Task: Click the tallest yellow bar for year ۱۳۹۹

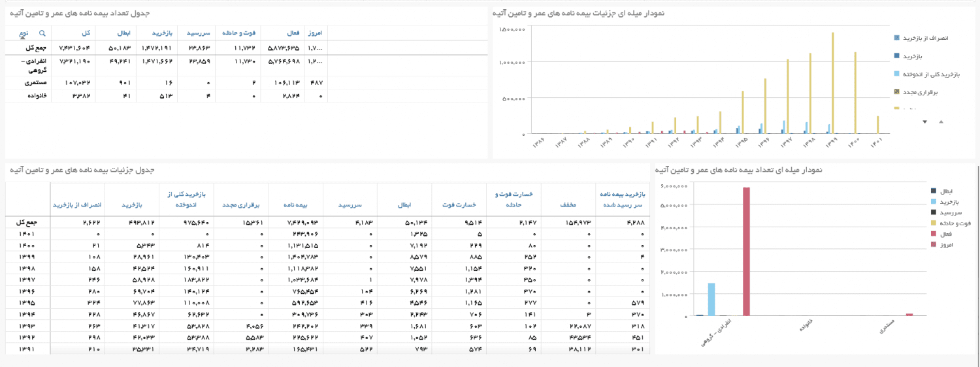Action: [x=833, y=83]
